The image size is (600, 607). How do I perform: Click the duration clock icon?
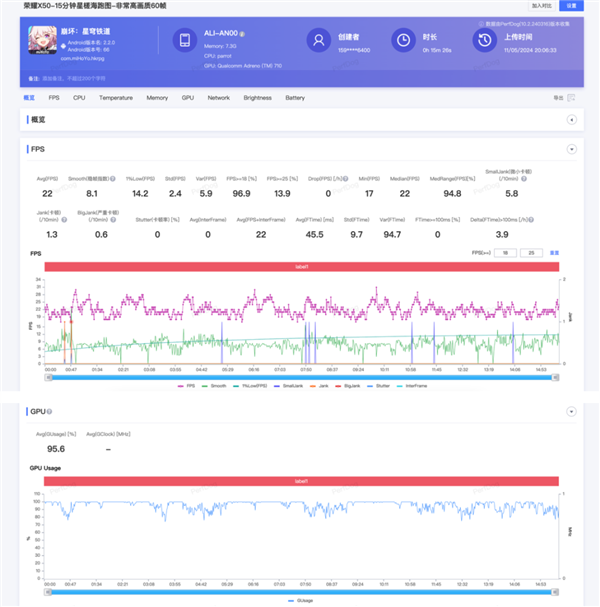coord(401,40)
